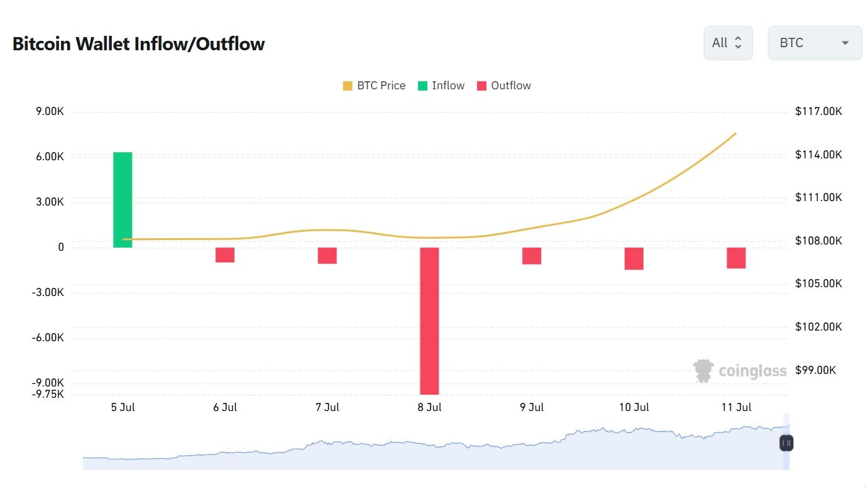Click the large red outflow bar on 8 Jul
Viewport: 866px width, 504px height.
click(x=429, y=320)
